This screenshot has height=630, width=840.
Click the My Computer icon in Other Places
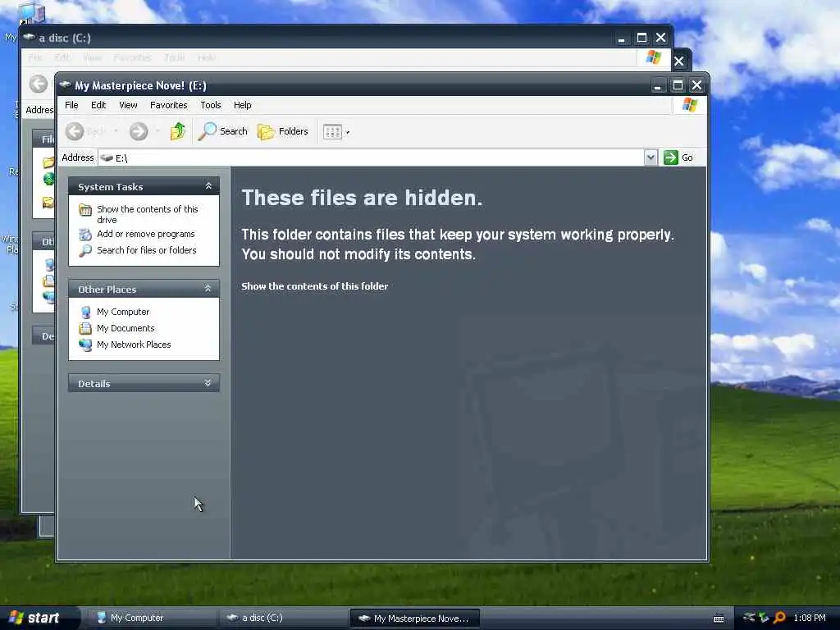[x=85, y=312]
